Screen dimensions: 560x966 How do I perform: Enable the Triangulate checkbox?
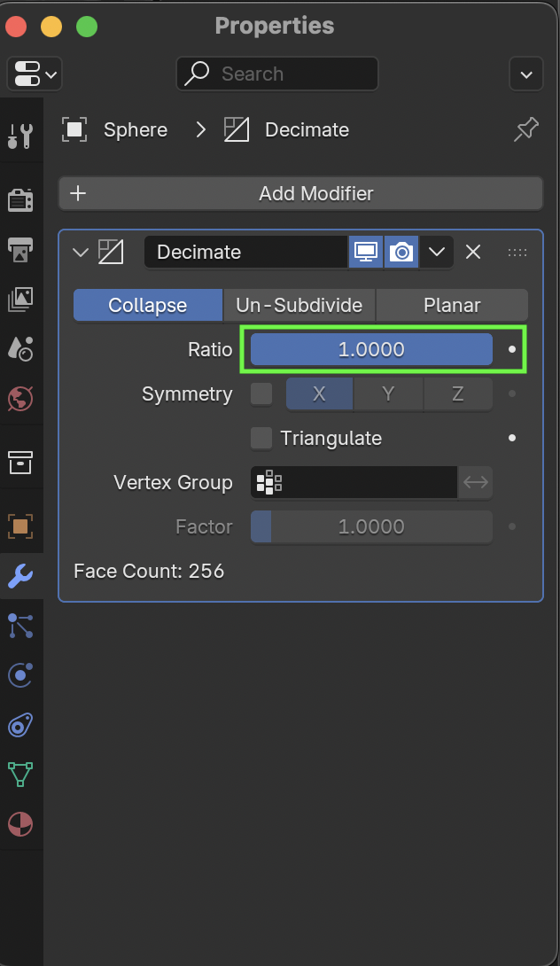[x=261, y=438]
